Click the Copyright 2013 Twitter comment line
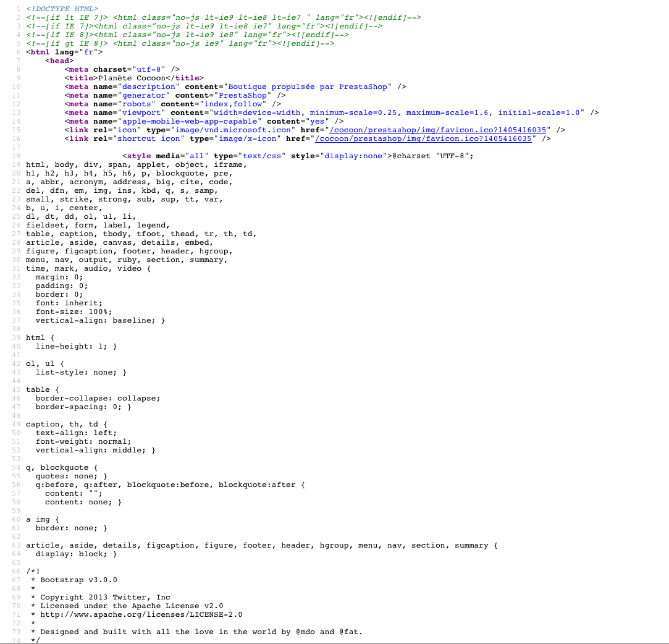 tap(106, 597)
